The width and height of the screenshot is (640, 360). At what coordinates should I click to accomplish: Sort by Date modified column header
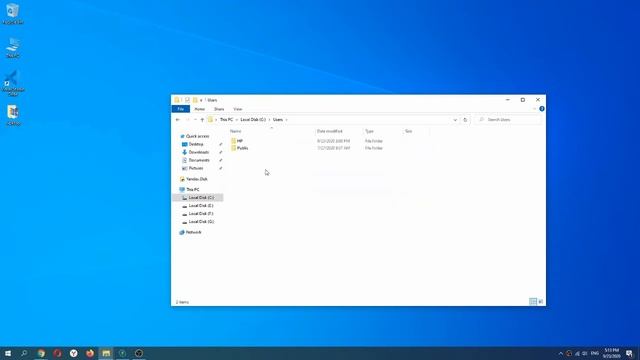(330, 131)
